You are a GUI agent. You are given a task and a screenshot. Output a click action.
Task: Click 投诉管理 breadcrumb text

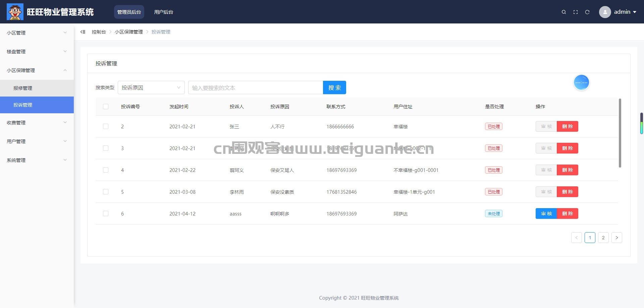pos(161,32)
